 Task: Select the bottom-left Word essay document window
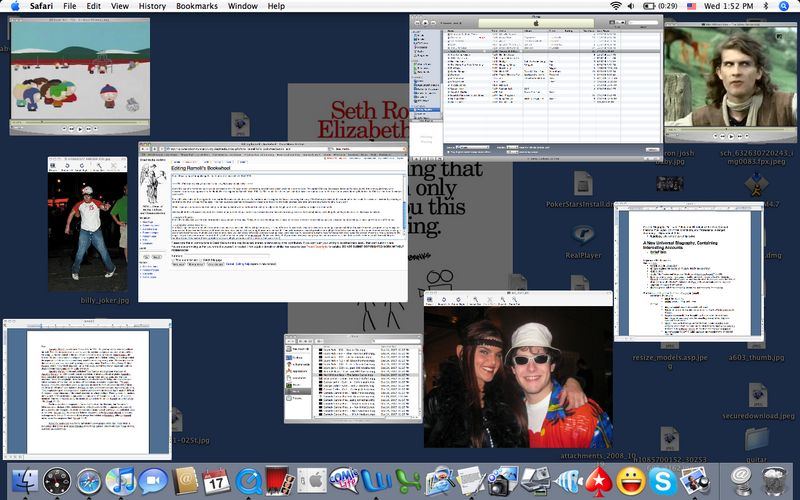(87, 389)
